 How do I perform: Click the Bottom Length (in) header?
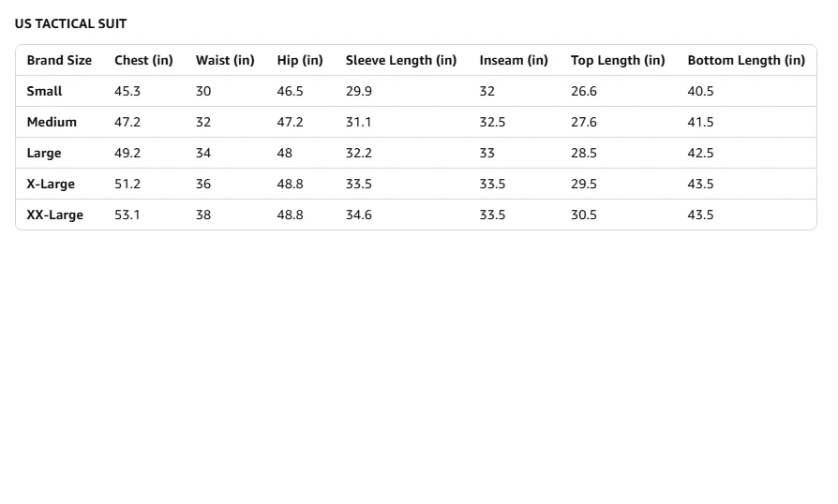point(746,60)
